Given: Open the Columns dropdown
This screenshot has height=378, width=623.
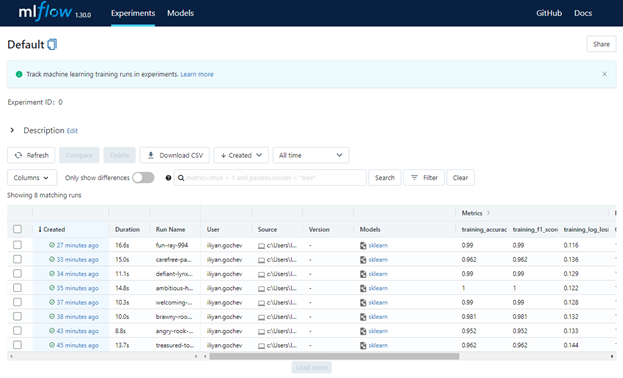Looking at the screenshot, I should 32,178.
